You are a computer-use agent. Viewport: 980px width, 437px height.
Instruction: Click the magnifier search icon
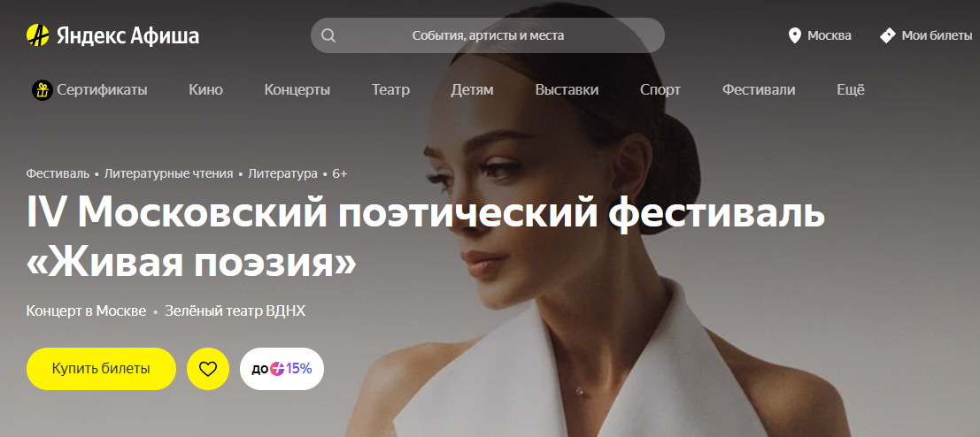328,35
